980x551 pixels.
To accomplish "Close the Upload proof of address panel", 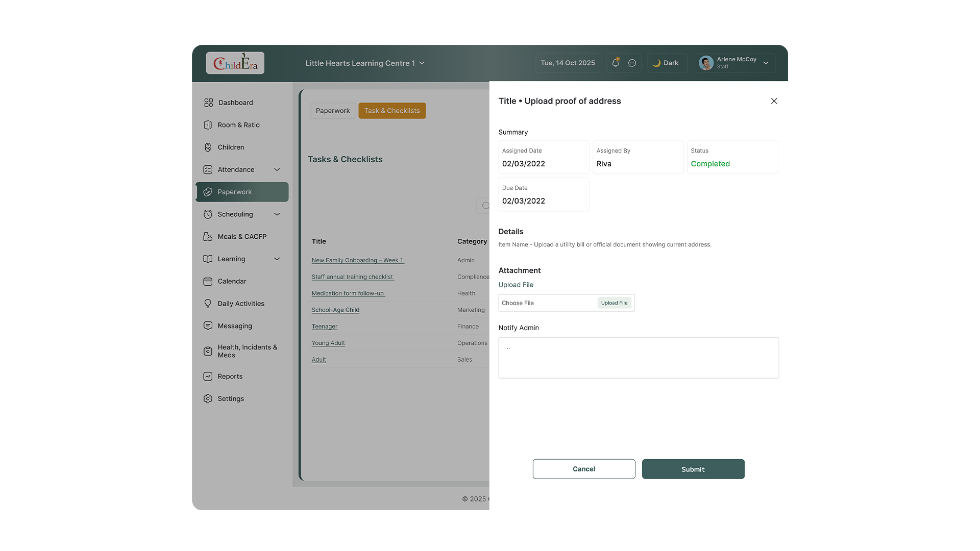I will click(774, 101).
